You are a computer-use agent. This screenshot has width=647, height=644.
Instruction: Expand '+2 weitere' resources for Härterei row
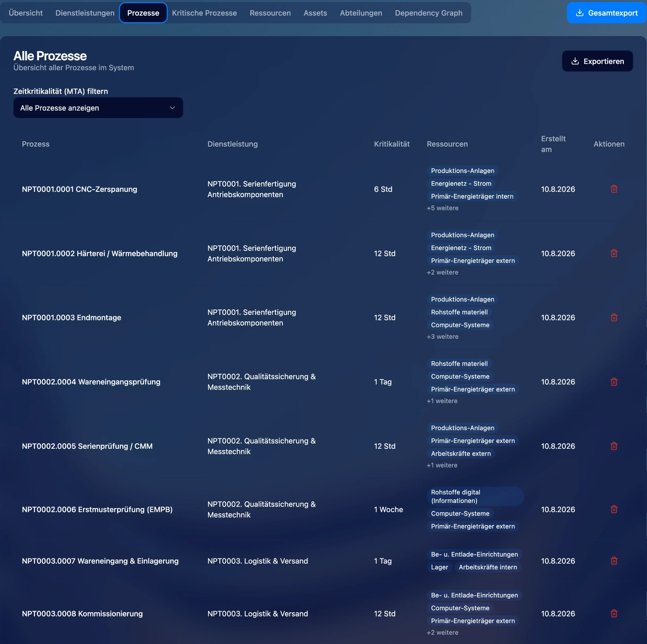(442, 273)
